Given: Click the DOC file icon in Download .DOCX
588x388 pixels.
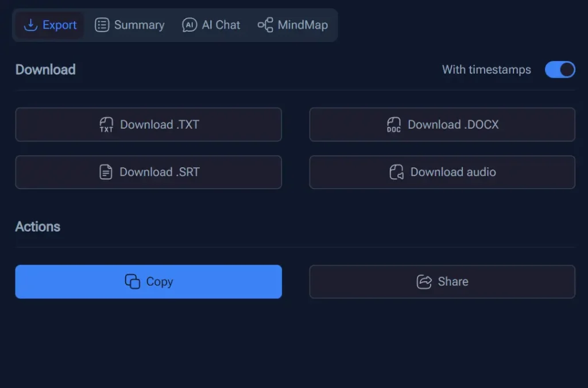Looking at the screenshot, I should (394, 124).
